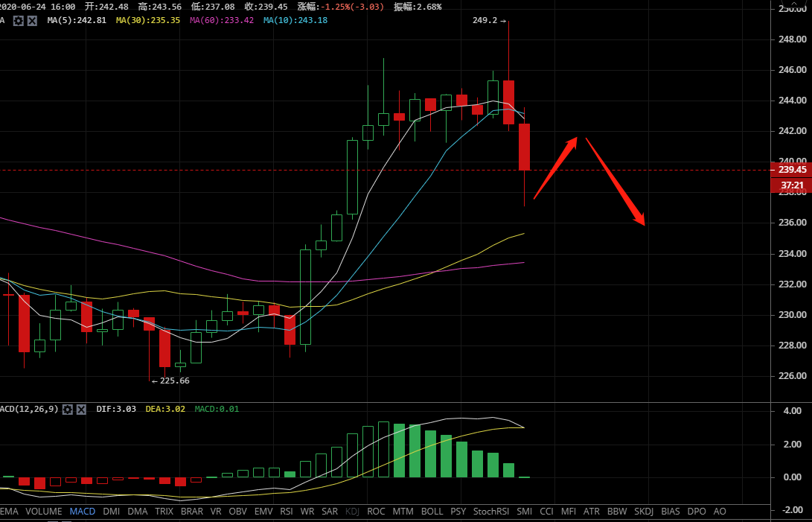Click the MA(30) legend label
The height and width of the screenshot is (522, 812).
tap(148, 20)
